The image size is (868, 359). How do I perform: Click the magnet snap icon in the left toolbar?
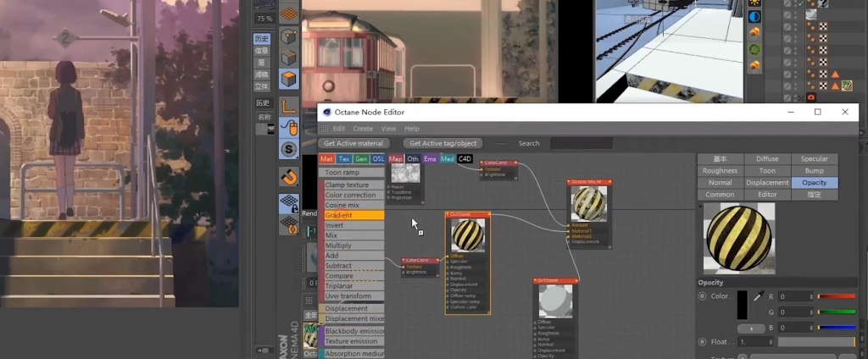[289, 177]
